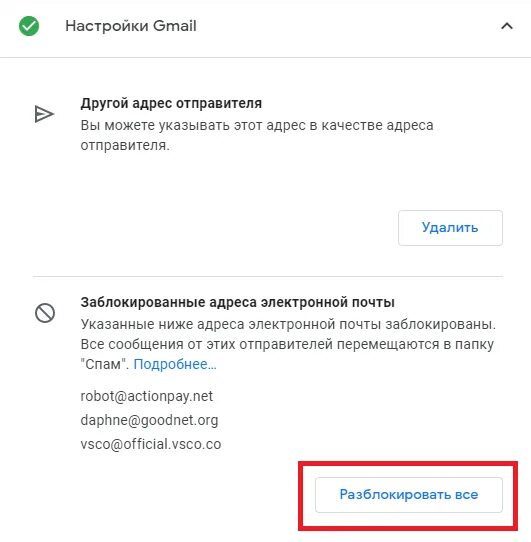Click the word отправителя. ending the first description
531x542 pixels.
125,145
